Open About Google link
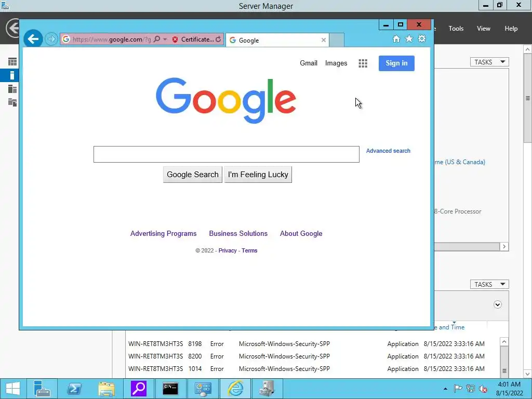 tap(301, 233)
